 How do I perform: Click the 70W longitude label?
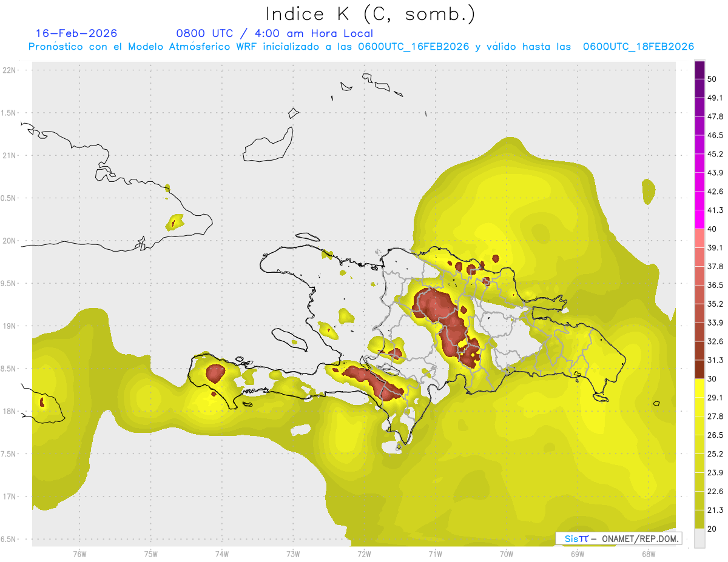point(507,554)
